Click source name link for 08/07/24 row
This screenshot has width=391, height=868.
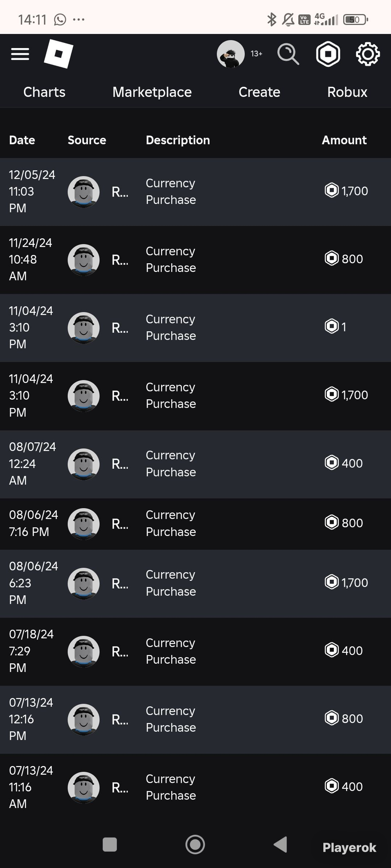(x=120, y=464)
